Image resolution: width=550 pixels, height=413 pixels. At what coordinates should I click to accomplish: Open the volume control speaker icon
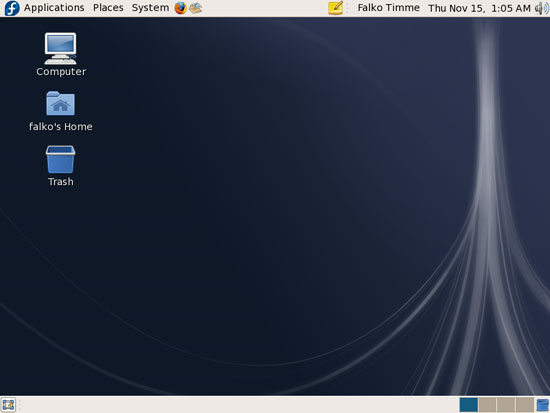tap(542, 8)
